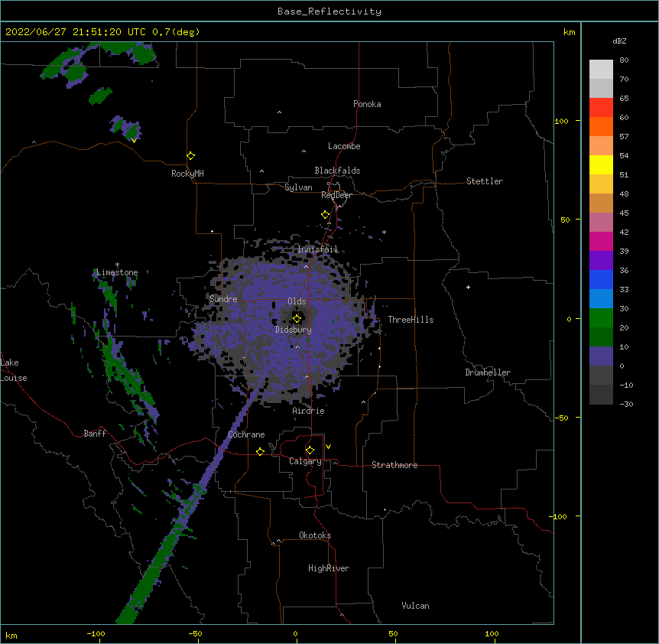Click the 51 dBZ yellow legend swatch
Viewport: 659px width, 644px height.
tap(601, 164)
